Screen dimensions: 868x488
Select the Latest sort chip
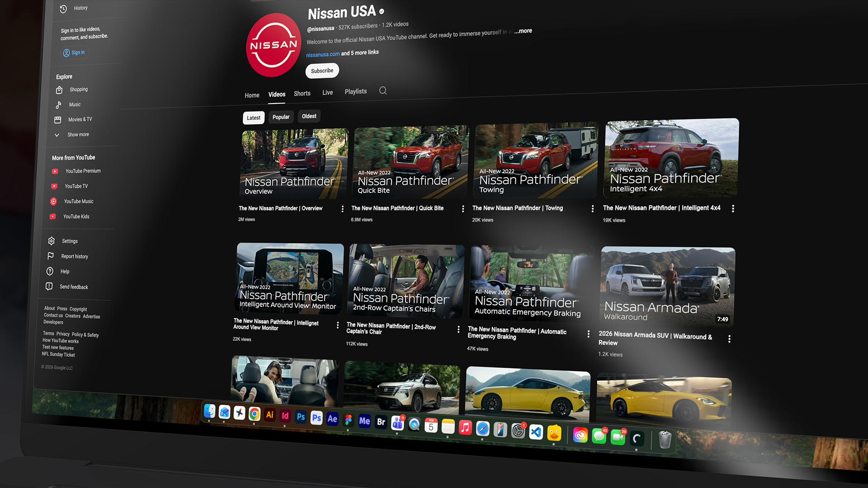pyautogui.click(x=253, y=118)
